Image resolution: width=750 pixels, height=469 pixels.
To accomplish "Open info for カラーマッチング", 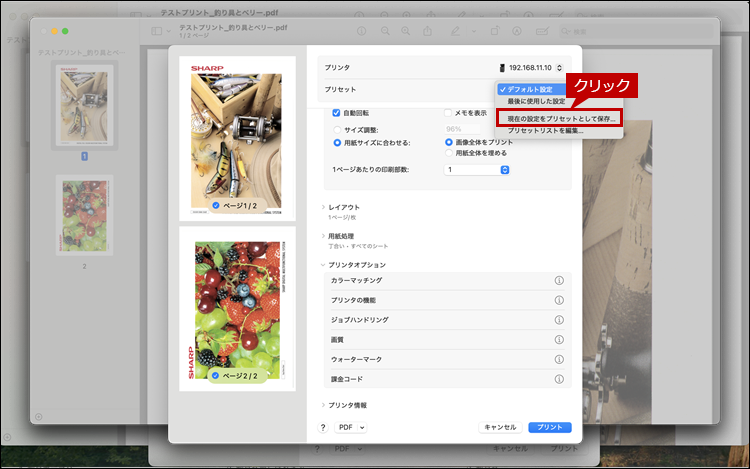I will 559,281.
